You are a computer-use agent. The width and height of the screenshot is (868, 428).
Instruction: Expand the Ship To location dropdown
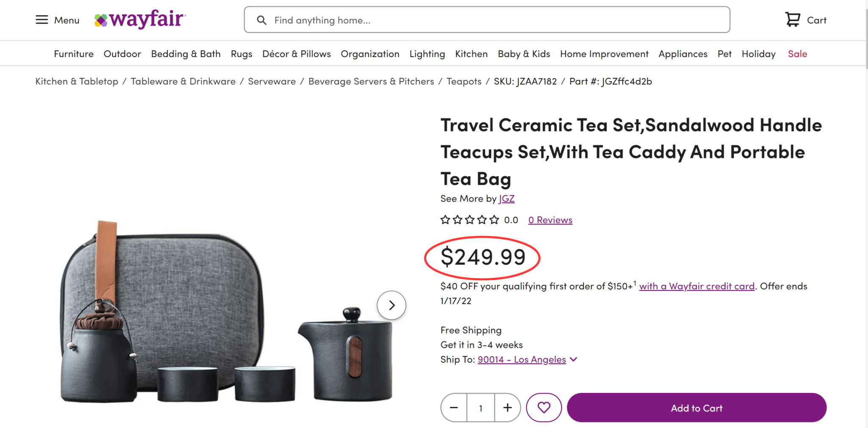(x=573, y=359)
